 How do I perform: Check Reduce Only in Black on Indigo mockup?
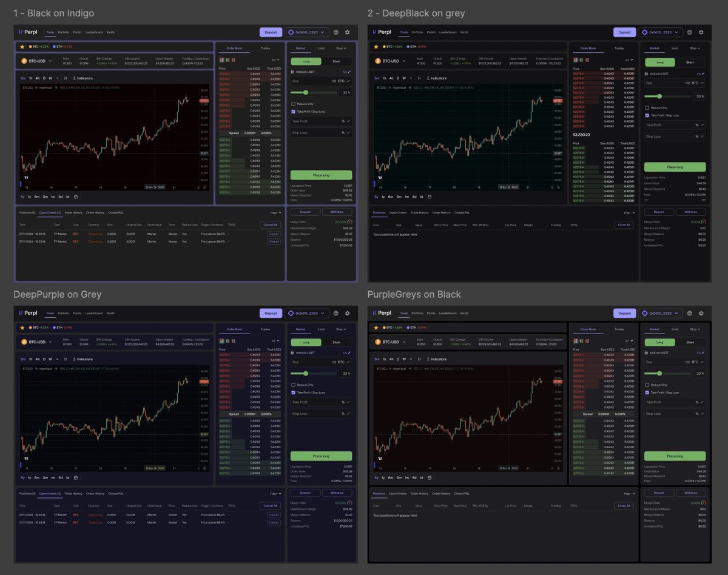(x=293, y=104)
